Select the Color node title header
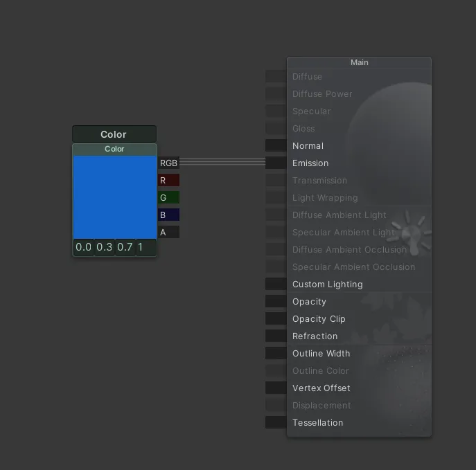 click(114, 134)
